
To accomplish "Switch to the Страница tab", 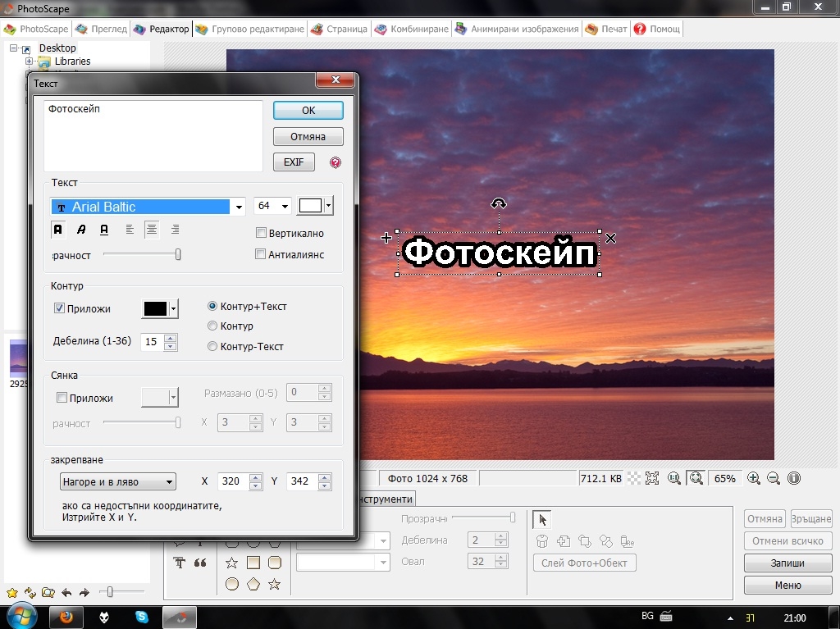I will point(339,29).
